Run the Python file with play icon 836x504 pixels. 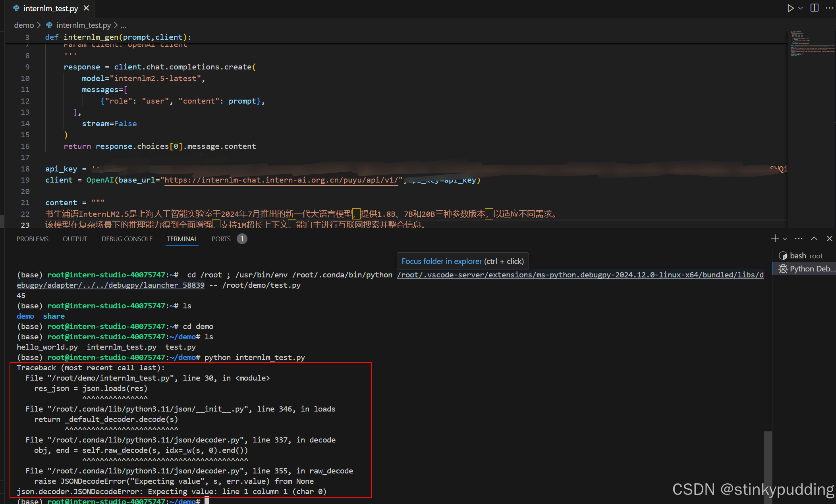(x=790, y=8)
